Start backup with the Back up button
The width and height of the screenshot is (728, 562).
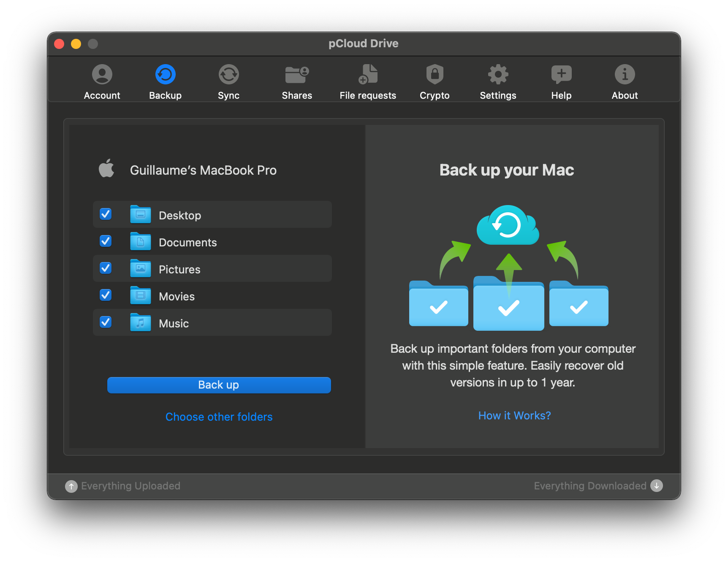pyautogui.click(x=219, y=385)
